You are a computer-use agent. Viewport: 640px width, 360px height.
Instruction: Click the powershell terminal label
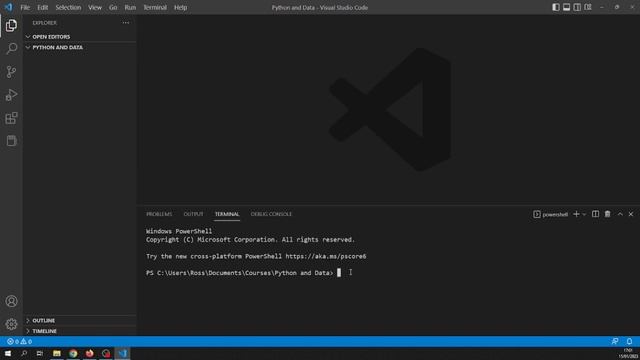pos(550,214)
